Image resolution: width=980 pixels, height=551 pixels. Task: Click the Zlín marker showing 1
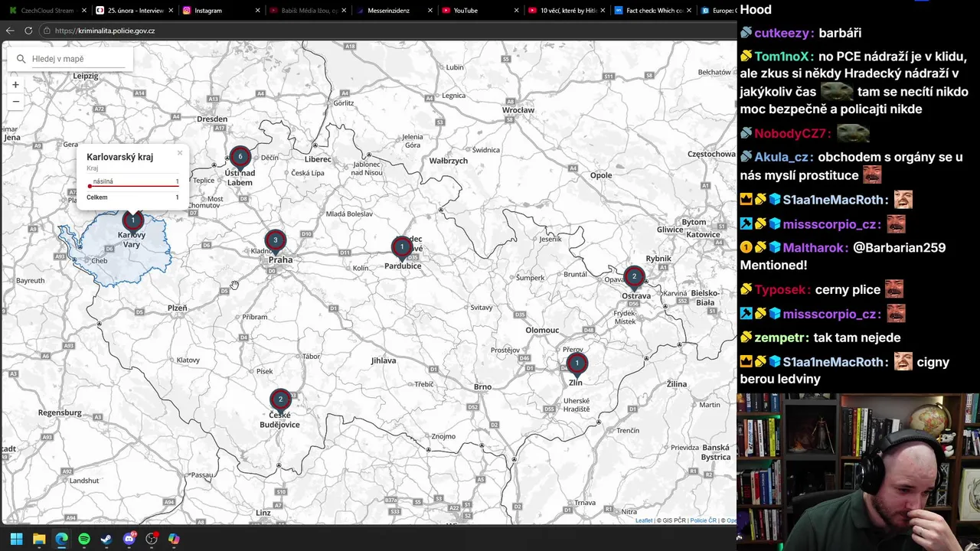point(577,364)
